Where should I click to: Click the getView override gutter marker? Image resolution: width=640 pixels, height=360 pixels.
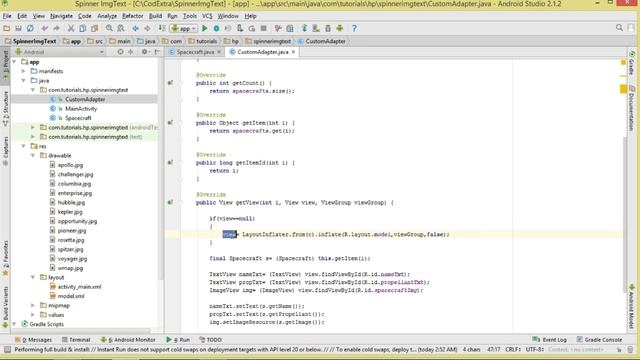point(170,202)
